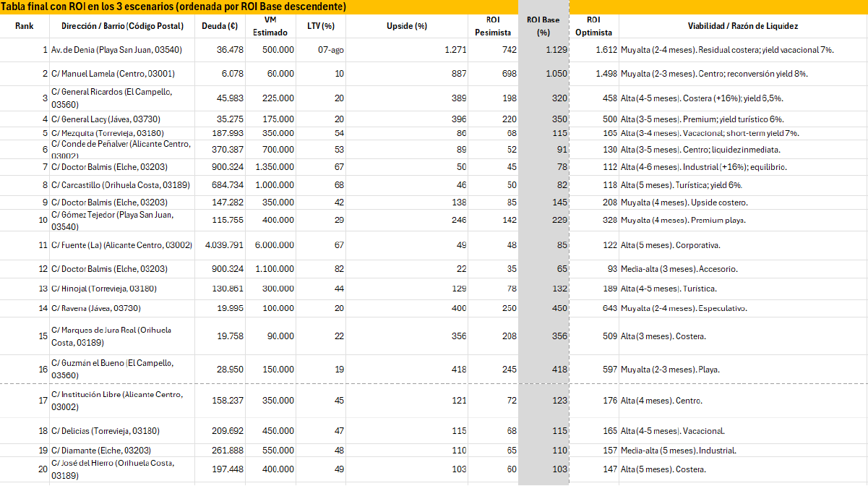Select the Viabilidad / Razón de Liquidez header
The image size is (868, 486).
[x=742, y=26]
